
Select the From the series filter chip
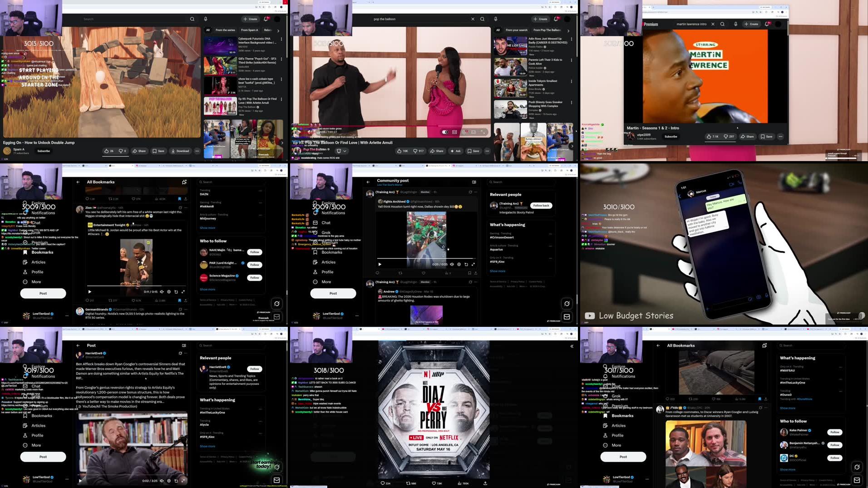click(x=226, y=30)
